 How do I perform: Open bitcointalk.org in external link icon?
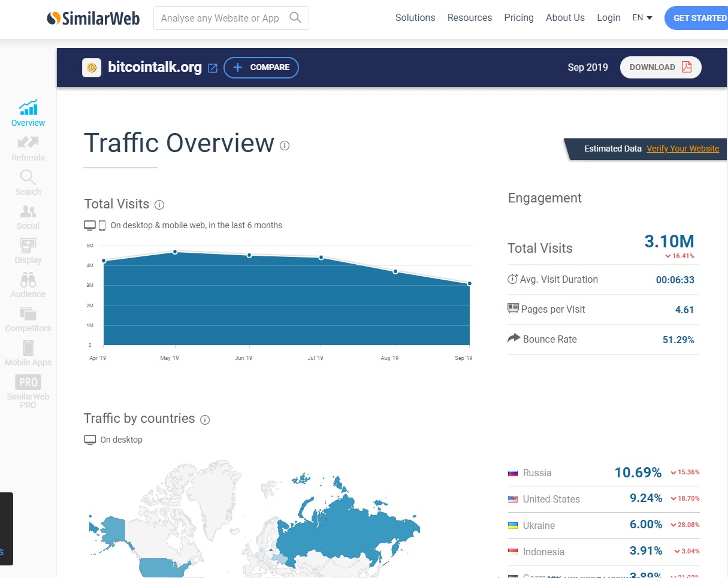213,68
